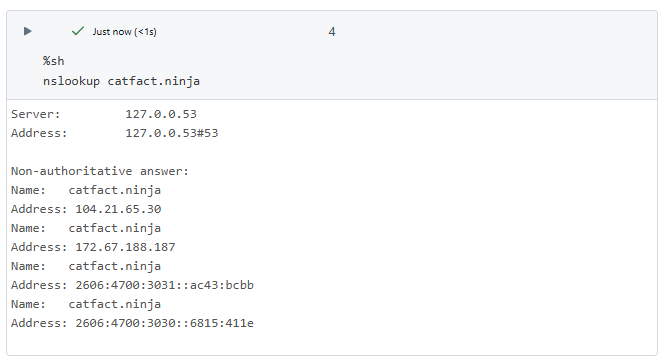Click the Server 127.0.0.53 output line
Screen dimensions: 665x362
[104, 114]
